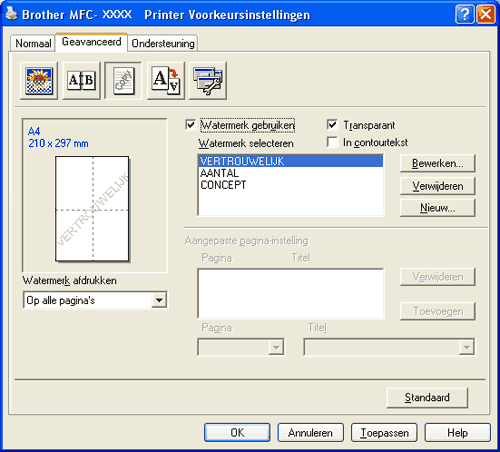Viewport: 500px width, 452px height.
Task: Click the Bewerken... button
Action: (437, 163)
